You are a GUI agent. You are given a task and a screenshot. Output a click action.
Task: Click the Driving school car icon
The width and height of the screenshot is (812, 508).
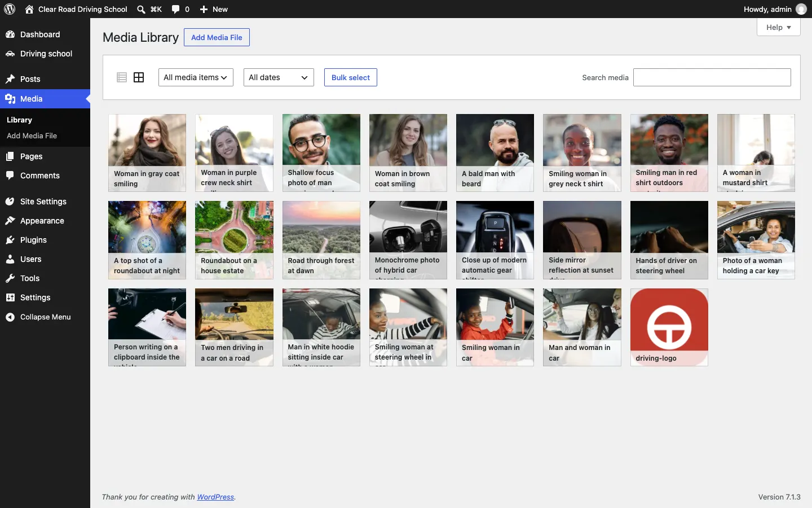point(10,54)
